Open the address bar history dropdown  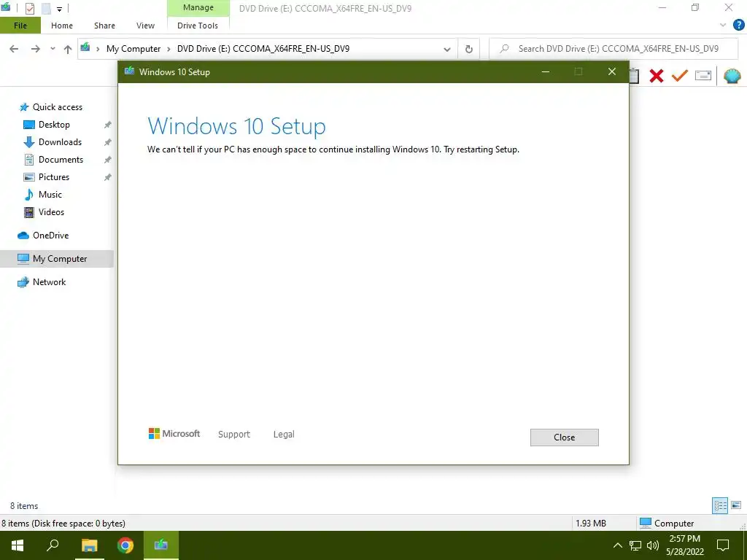tap(447, 49)
